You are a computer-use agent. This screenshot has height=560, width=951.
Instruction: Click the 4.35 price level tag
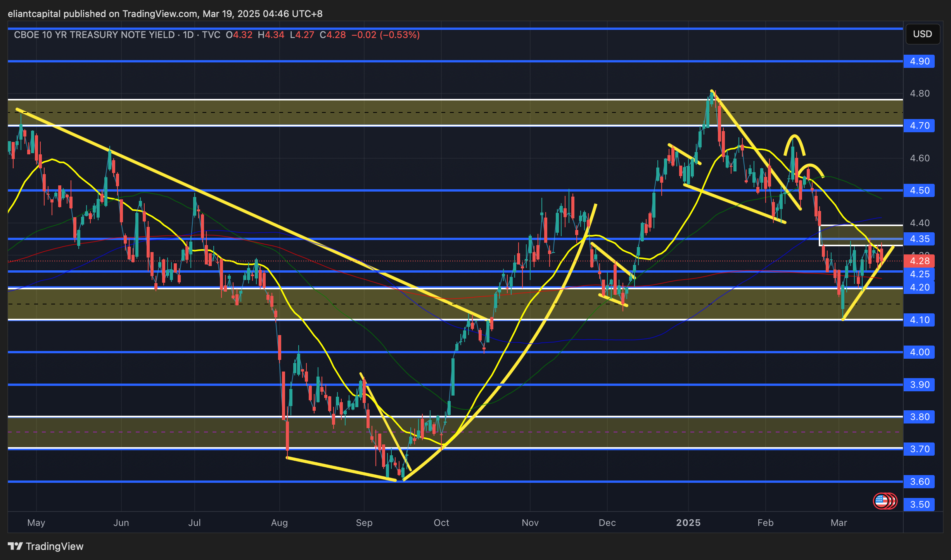tap(919, 239)
